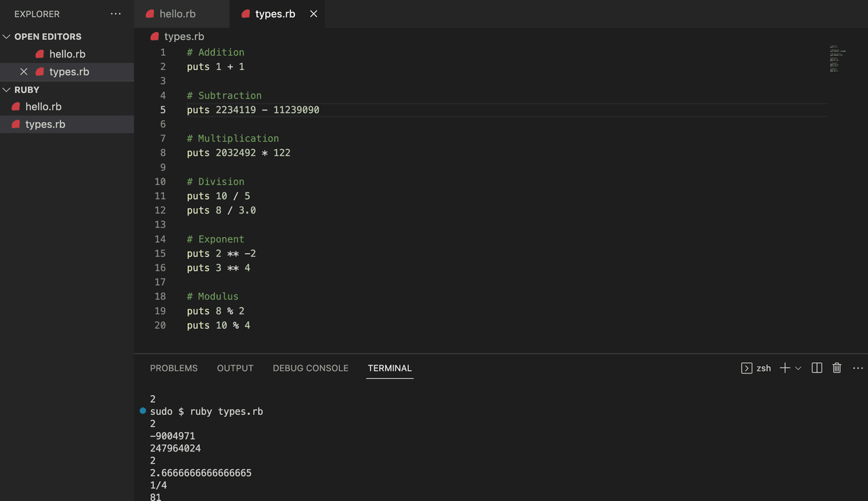Select types.rb in RUBY folder
868x501 pixels.
click(67, 125)
